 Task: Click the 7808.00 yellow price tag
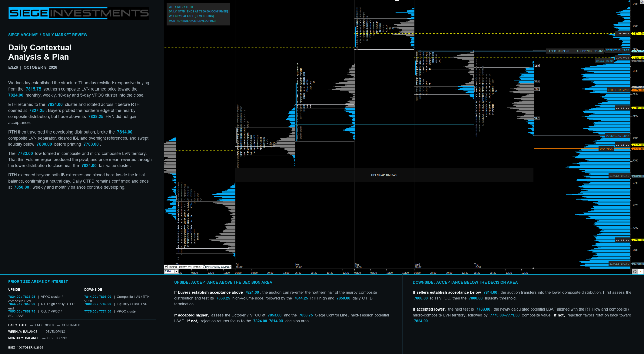click(x=638, y=108)
